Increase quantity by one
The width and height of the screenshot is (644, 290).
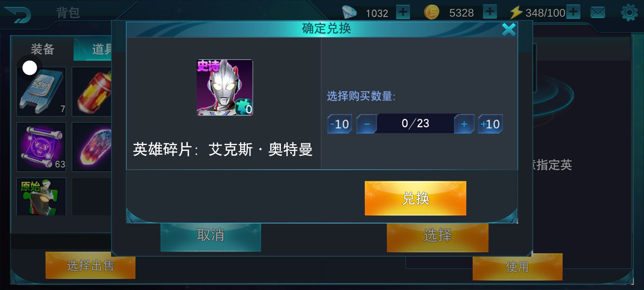[464, 124]
